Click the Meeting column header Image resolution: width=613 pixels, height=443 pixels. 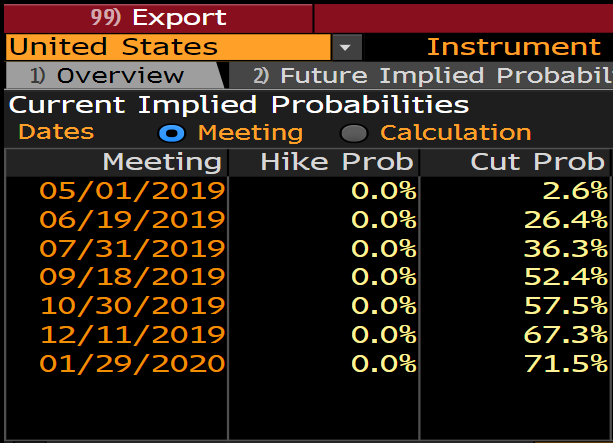click(161, 162)
